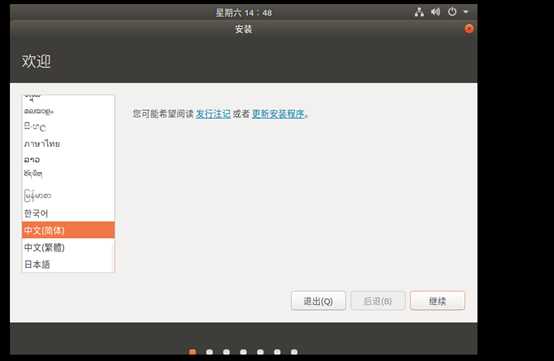
Task: Click the 退出(Q) quit button
Action: [x=318, y=301]
